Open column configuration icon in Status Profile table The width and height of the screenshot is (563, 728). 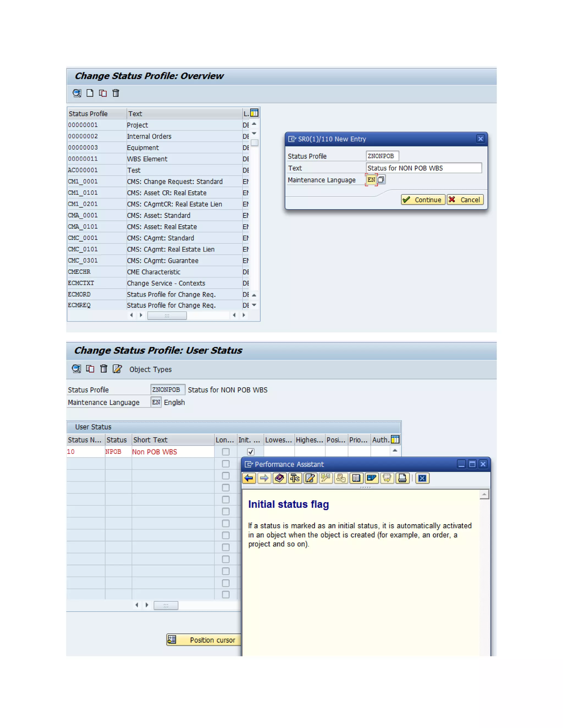point(254,113)
